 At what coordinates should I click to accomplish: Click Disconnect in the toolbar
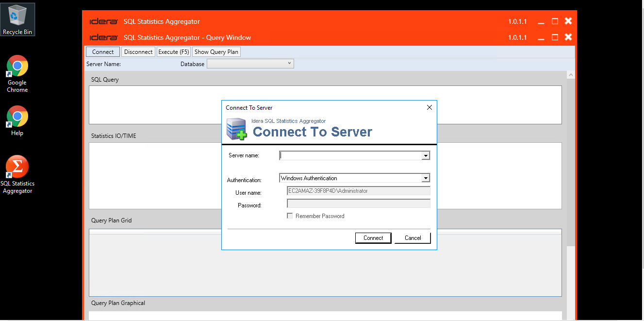click(x=138, y=52)
